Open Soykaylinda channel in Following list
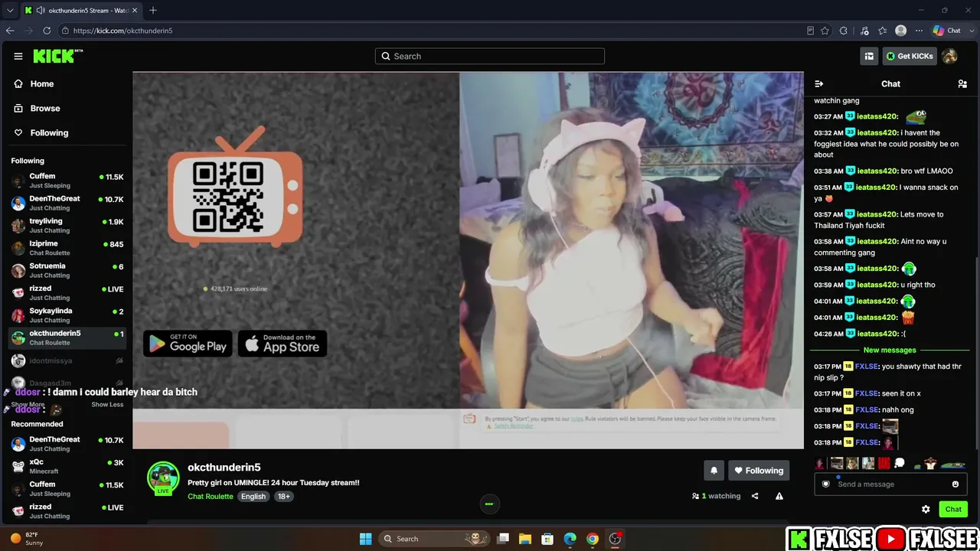 [x=67, y=315]
